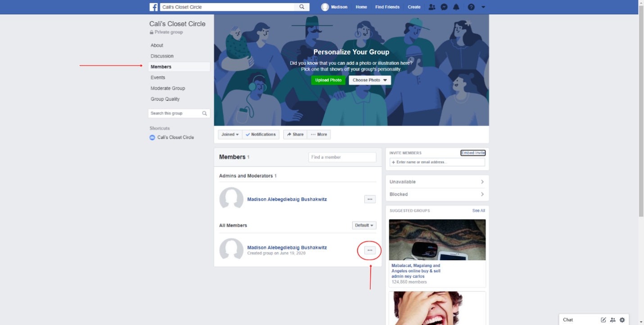This screenshot has width=644, height=325.
Task: Start a new message in Chat
Action: (x=603, y=320)
